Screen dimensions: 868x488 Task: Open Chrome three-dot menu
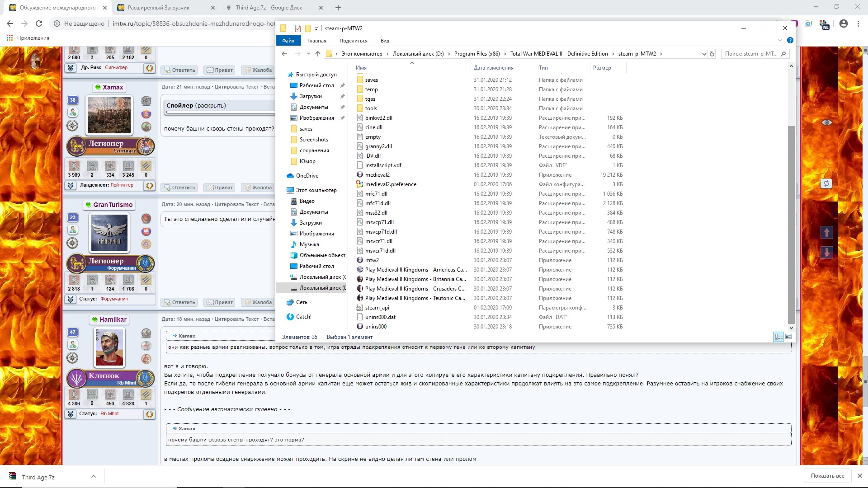858,23
